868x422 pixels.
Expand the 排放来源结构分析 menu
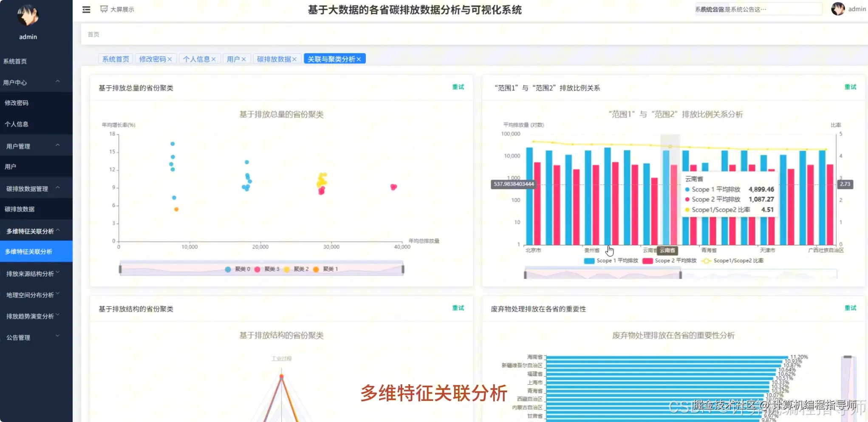(x=29, y=274)
